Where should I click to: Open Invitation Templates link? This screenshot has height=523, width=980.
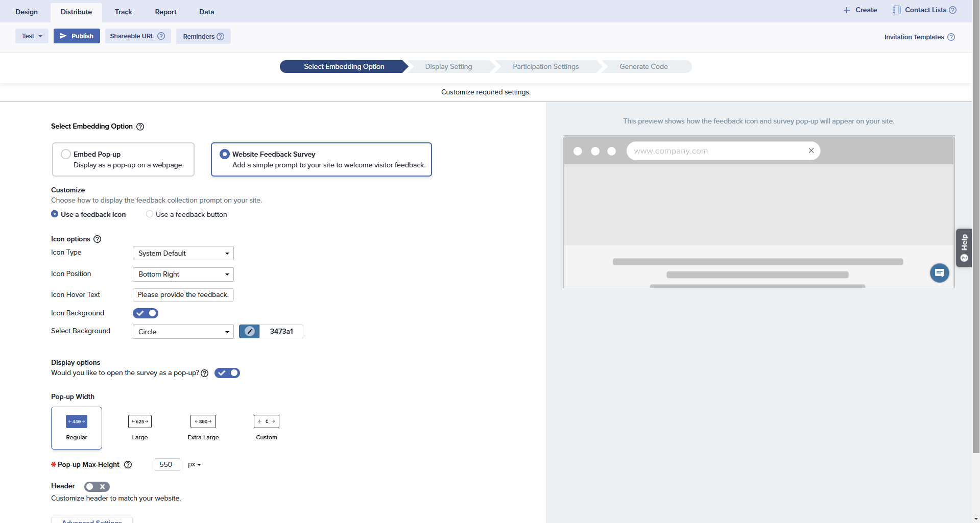pyautogui.click(x=914, y=37)
